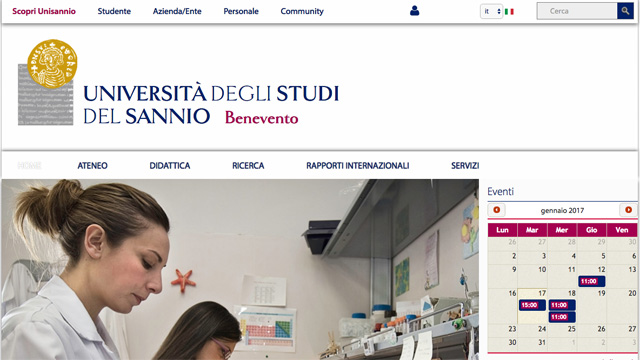Select January 2 in calendar

point(513,256)
